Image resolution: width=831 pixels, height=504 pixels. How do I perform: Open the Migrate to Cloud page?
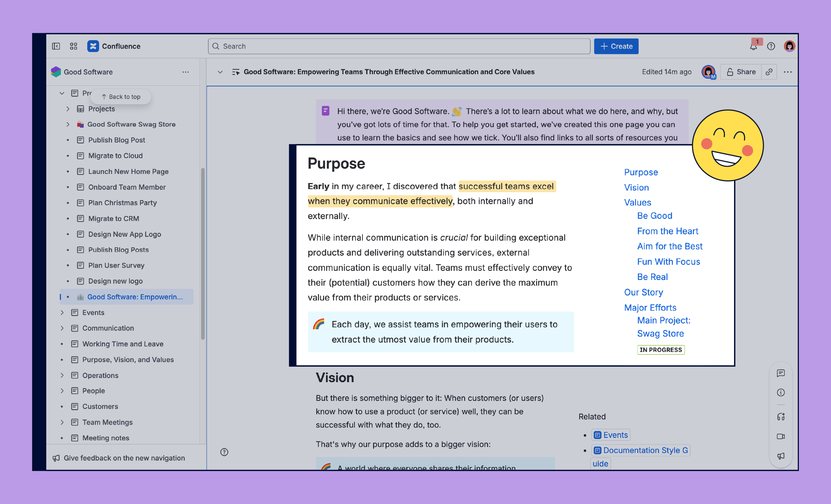[115, 156]
